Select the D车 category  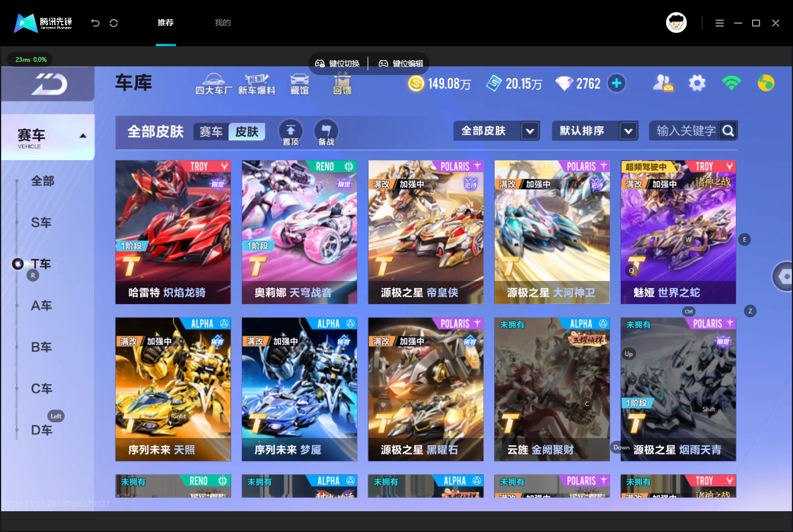click(x=42, y=430)
